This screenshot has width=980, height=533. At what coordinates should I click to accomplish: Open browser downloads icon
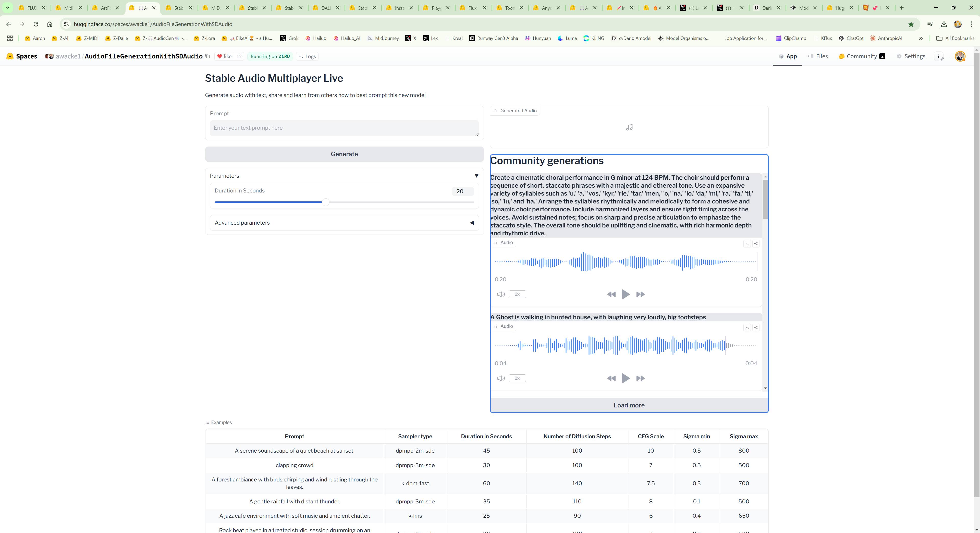click(944, 24)
